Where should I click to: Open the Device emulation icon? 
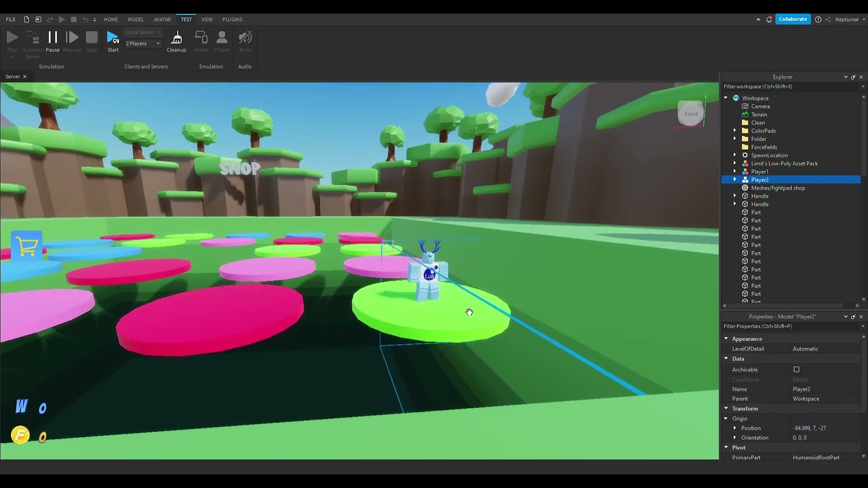coord(201,37)
